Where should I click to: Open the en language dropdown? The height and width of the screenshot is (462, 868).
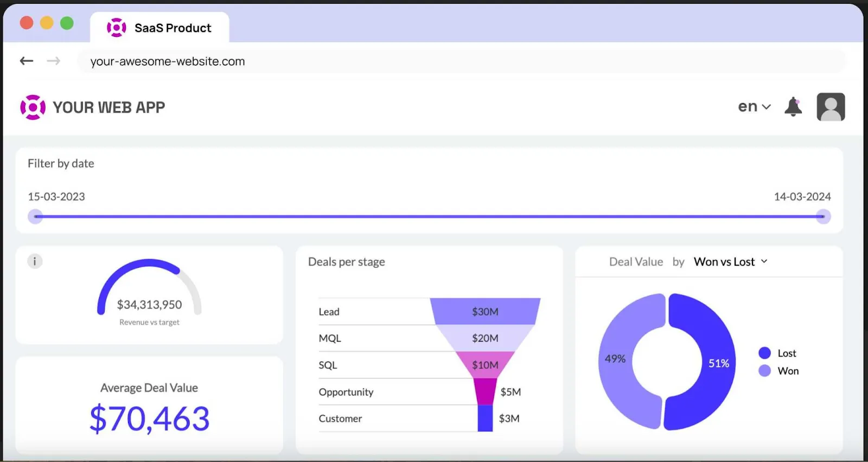[x=754, y=107]
